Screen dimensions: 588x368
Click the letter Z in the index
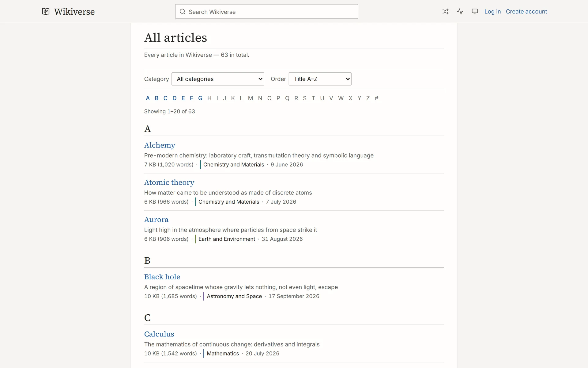[368, 98]
